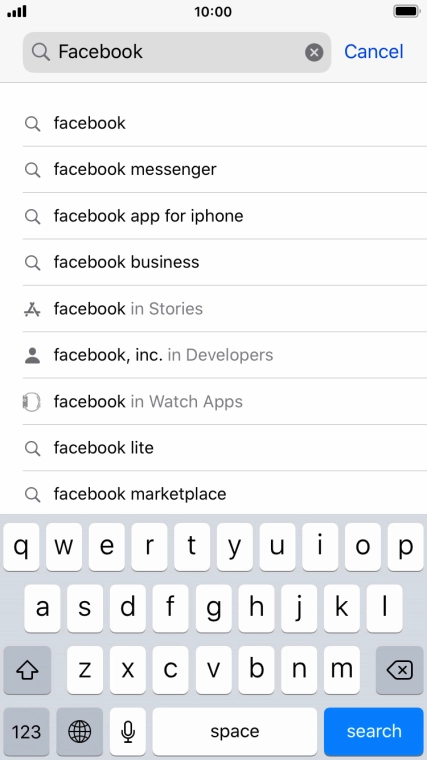Screen dimensions: 427x760
Task: Tap the magnifier icon inside search bar
Action: [41, 51]
